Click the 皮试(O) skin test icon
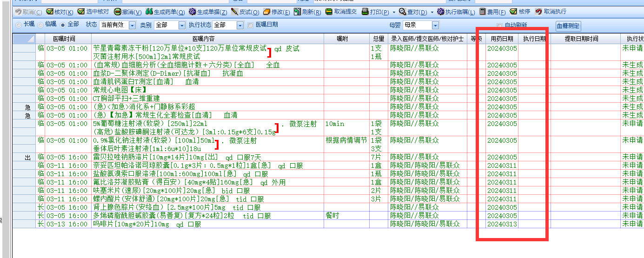Image resolution: width=644 pixels, height=258 pixels. click(x=235, y=12)
